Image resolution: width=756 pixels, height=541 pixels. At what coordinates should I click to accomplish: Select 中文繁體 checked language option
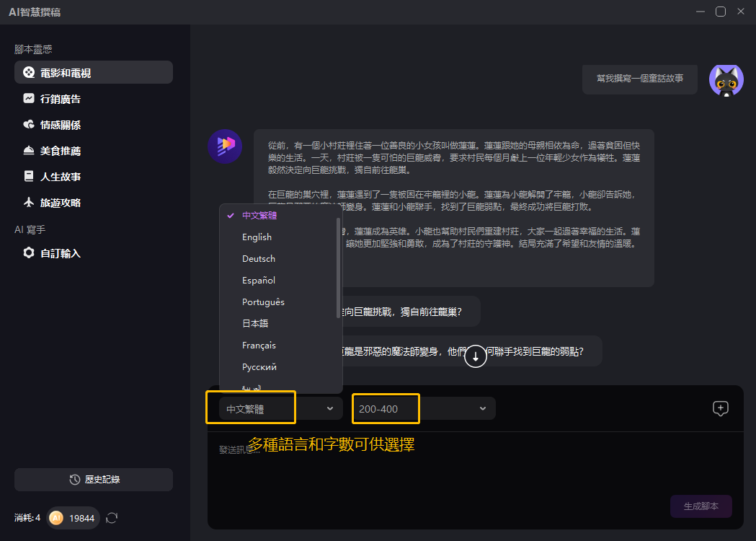coord(259,215)
